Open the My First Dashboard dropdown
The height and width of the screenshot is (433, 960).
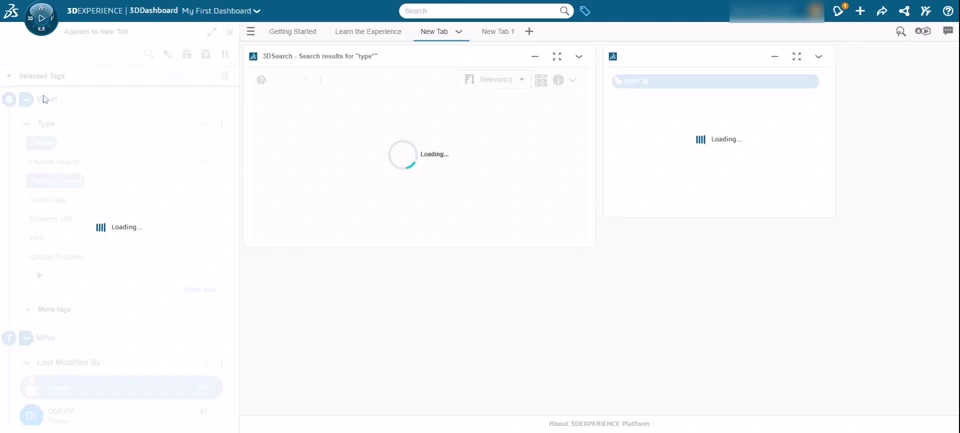click(221, 11)
